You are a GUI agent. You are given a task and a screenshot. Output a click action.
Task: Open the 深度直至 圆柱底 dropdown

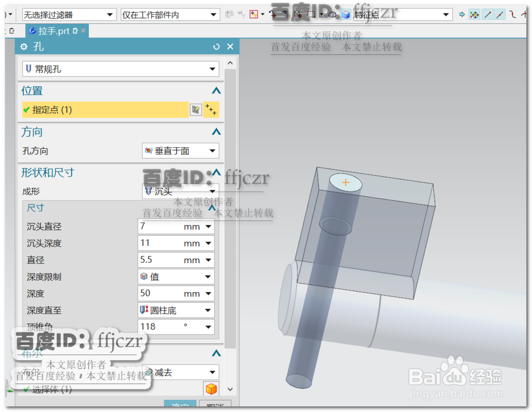tap(176, 310)
